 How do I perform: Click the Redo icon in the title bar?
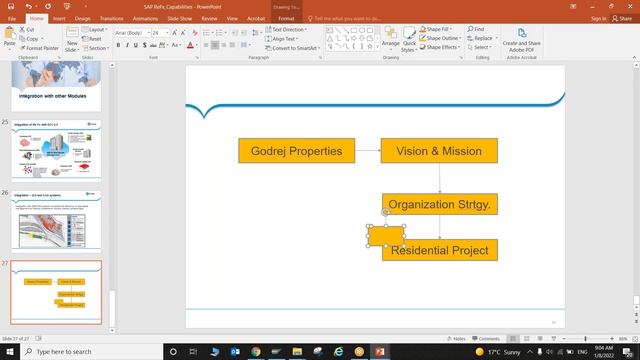(48, 7)
